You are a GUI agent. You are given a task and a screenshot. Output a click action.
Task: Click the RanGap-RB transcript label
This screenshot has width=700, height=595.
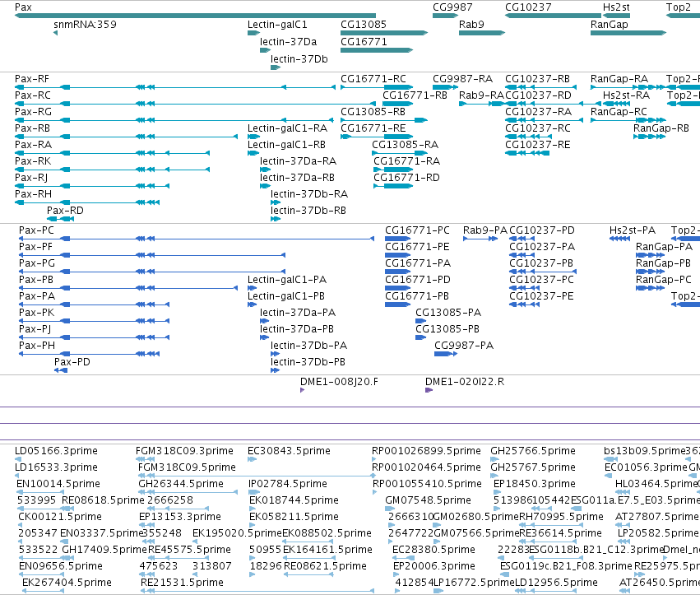pyautogui.click(x=661, y=128)
